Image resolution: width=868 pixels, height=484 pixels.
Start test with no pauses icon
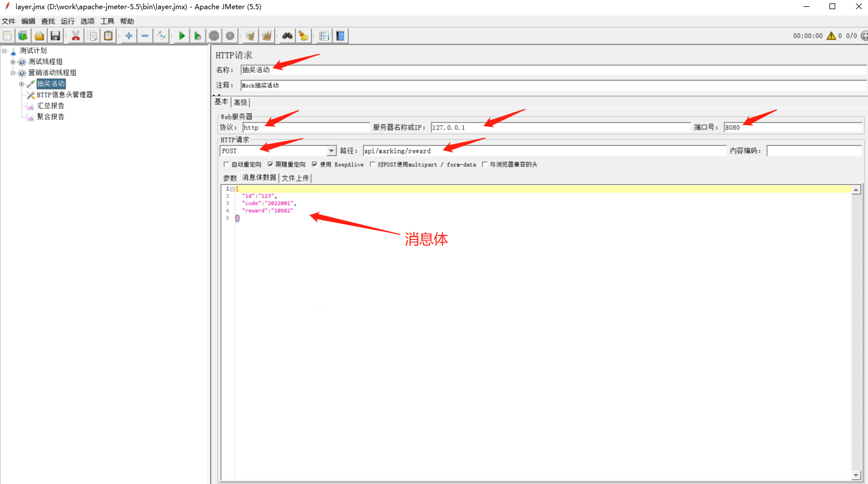[198, 36]
